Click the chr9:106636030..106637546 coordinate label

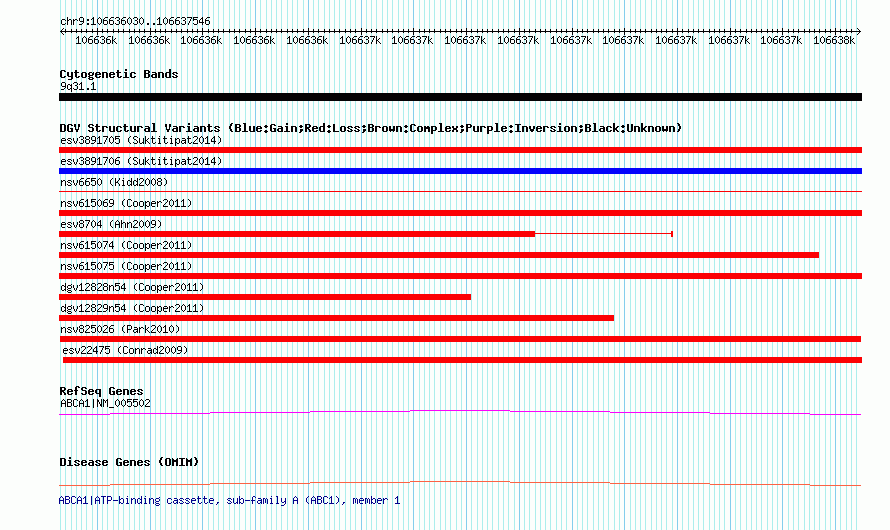[135, 21]
